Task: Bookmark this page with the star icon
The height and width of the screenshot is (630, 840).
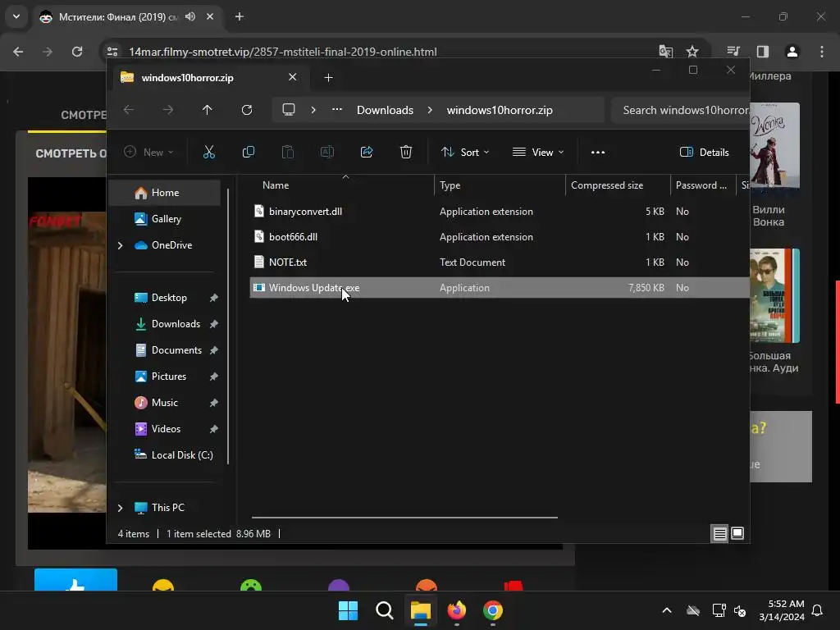Action: click(x=692, y=52)
